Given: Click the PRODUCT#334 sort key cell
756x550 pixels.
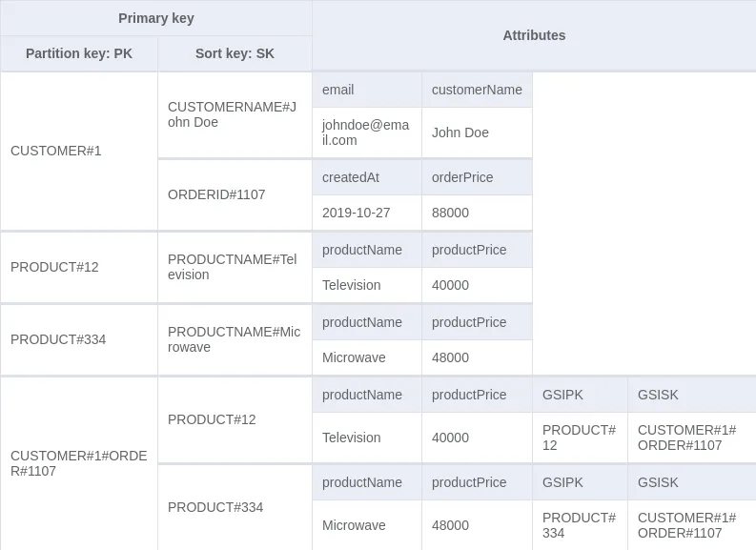Looking at the screenshot, I should (x=235, y=507).
